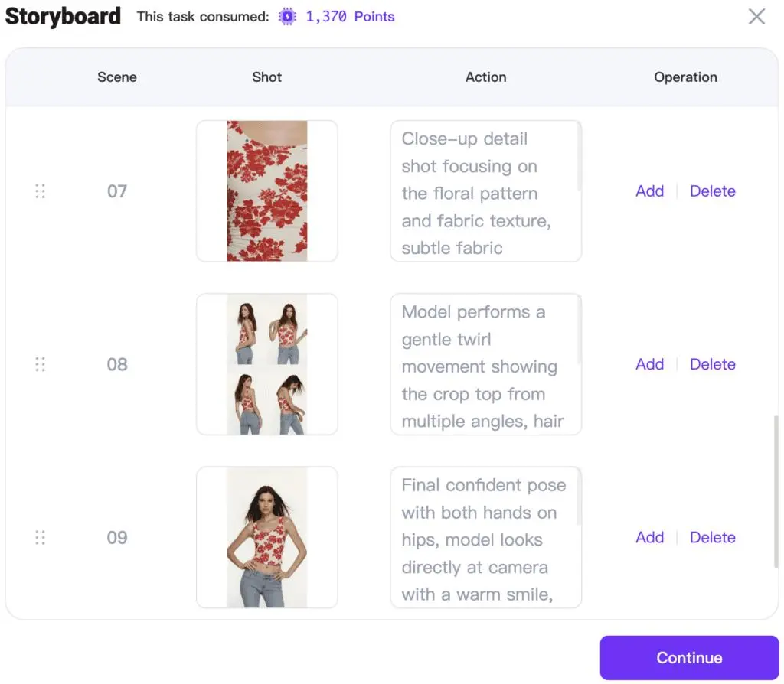This screenshot has width=784, height=684.
Task: Click the drag handle for scene 07
Action: [40, 191]
